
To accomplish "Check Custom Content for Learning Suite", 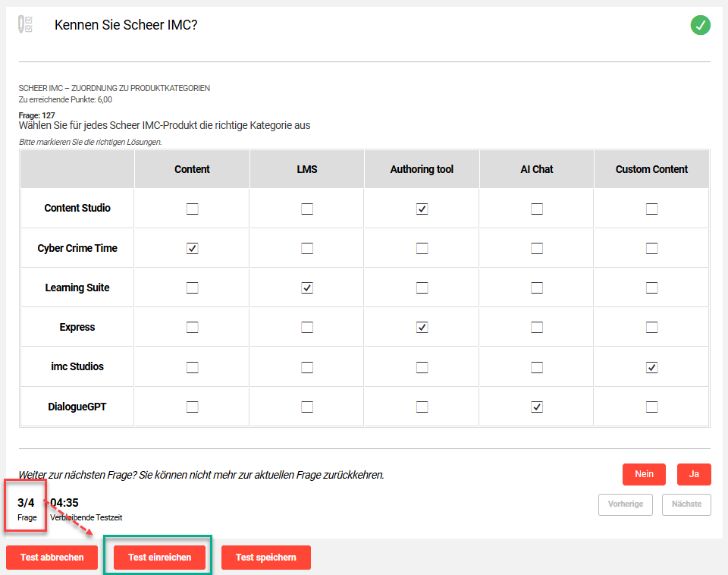I will (x=652, y=288).
